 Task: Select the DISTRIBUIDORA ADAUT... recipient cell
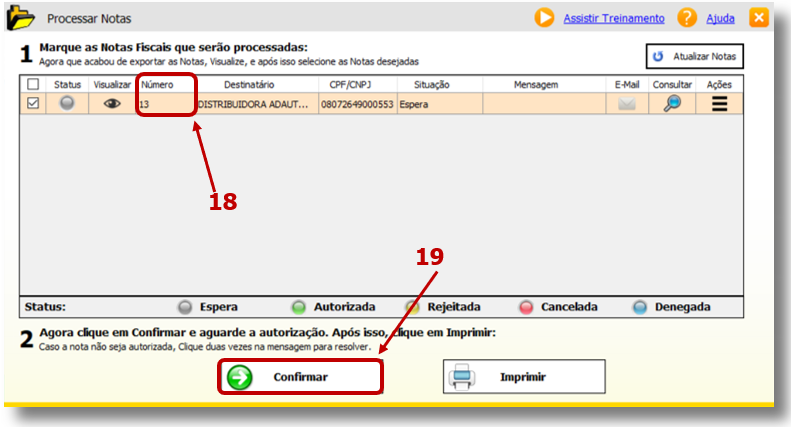pos(255,103)
